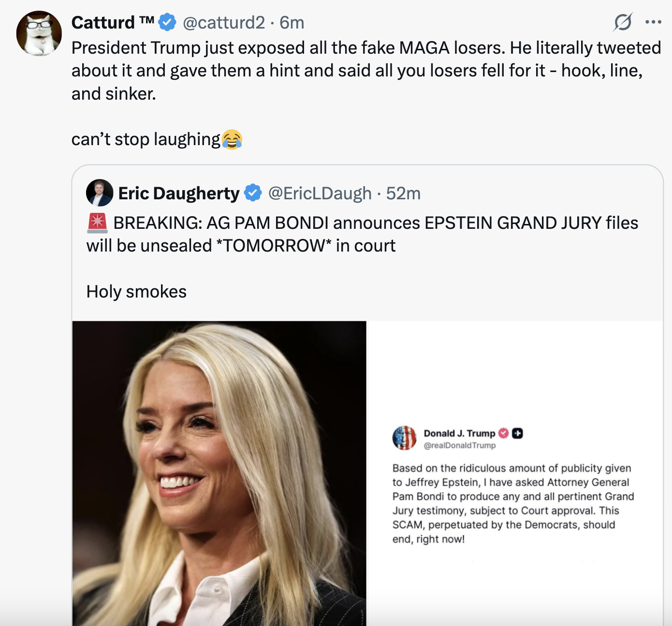Click the plus icon beside Trump's name
This screenshot has height=626, width=672.
tap(517, 433)
